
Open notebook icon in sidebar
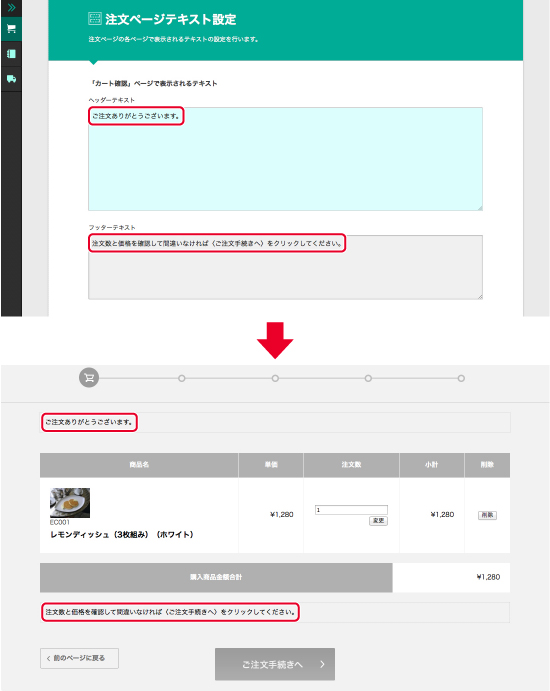11,54
